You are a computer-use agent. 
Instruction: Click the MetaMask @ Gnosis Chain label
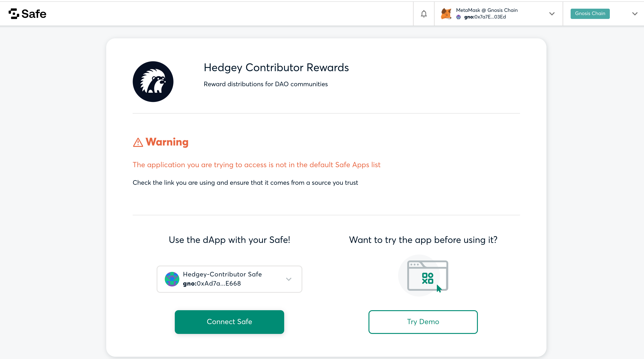(487, 10)
